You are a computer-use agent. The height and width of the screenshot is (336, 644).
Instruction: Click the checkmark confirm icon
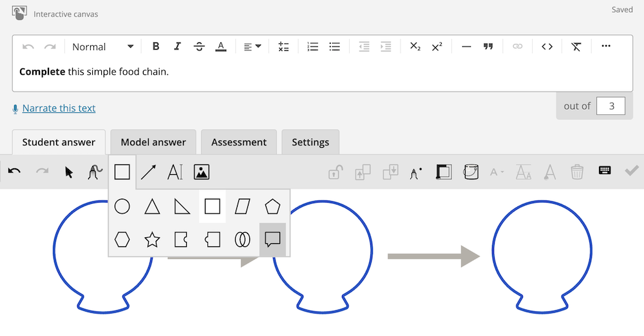631,170
